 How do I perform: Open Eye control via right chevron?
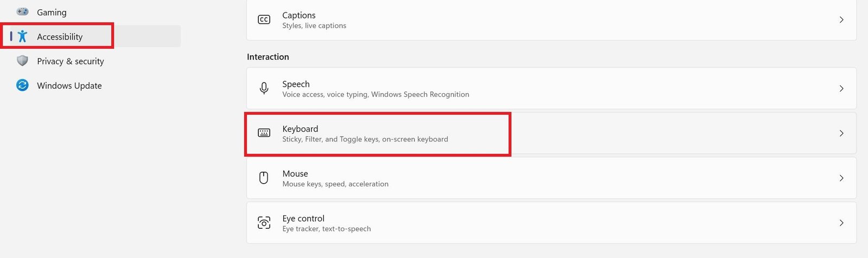point(841,223)
